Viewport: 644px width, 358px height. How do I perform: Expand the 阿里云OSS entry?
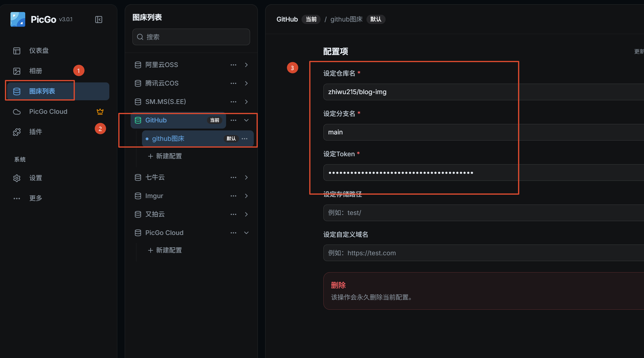click(x=246, y=65)
